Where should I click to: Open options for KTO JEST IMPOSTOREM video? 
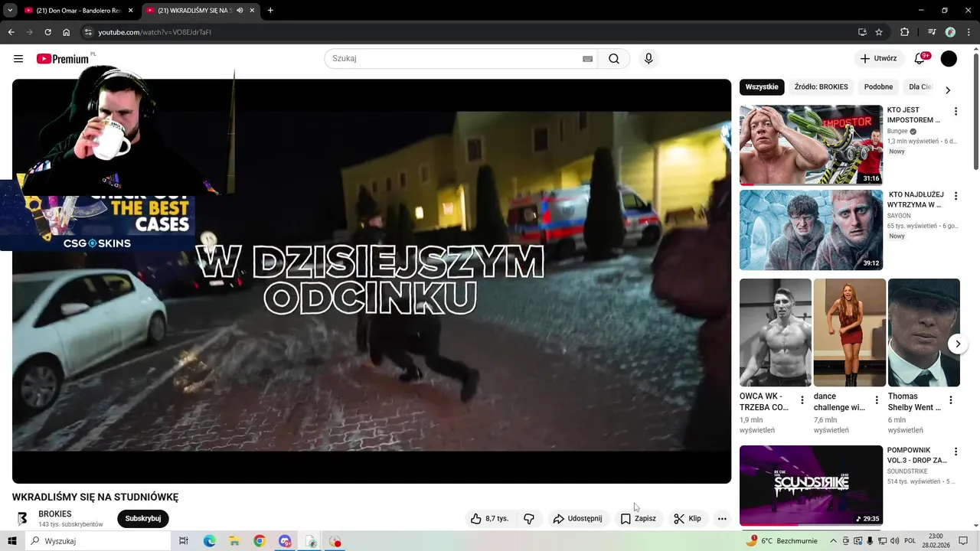(x=955, y=111)
